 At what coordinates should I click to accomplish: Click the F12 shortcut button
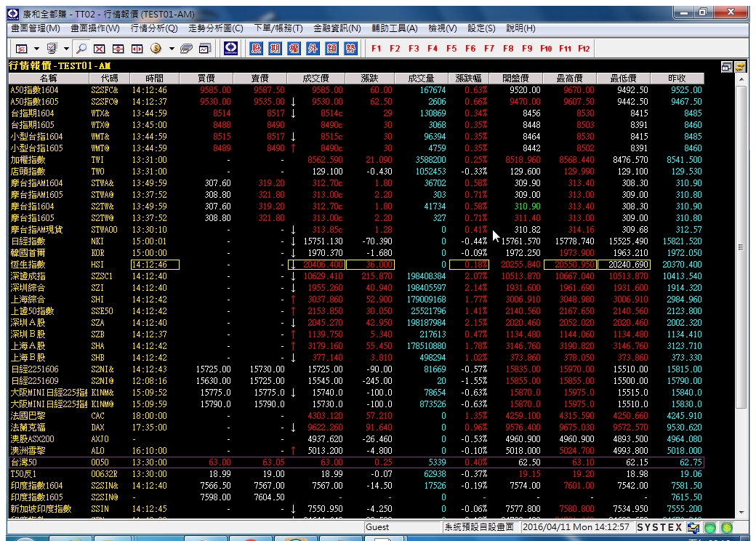point(584,49)
